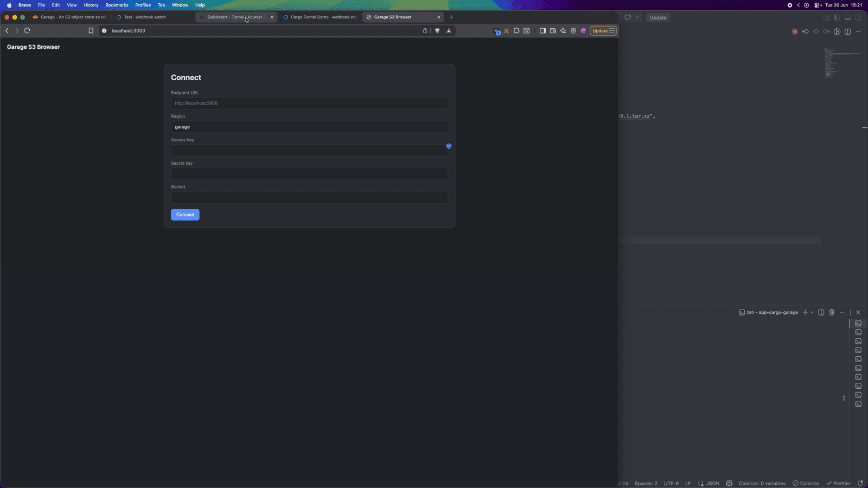This screenshot has width=868, height=488.
Task: Switch to the Cargo Tunnel Demo tab
Action: pyautogui.click(x=320, y=17)
